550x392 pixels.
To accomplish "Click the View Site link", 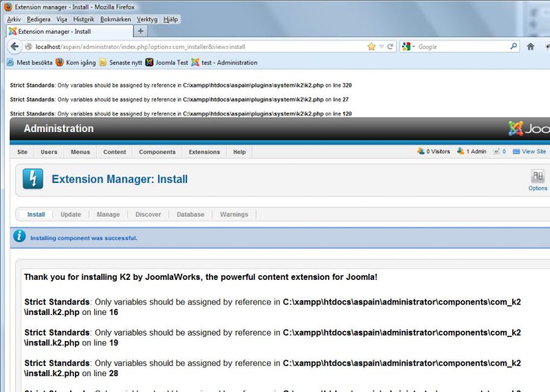I will 529,151.
